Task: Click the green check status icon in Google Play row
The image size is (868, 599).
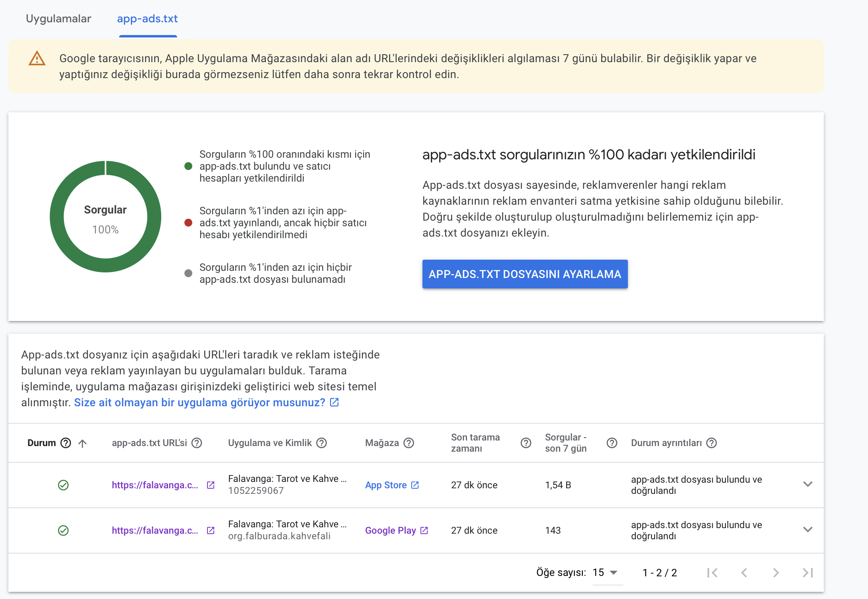Action: (63, 530)
